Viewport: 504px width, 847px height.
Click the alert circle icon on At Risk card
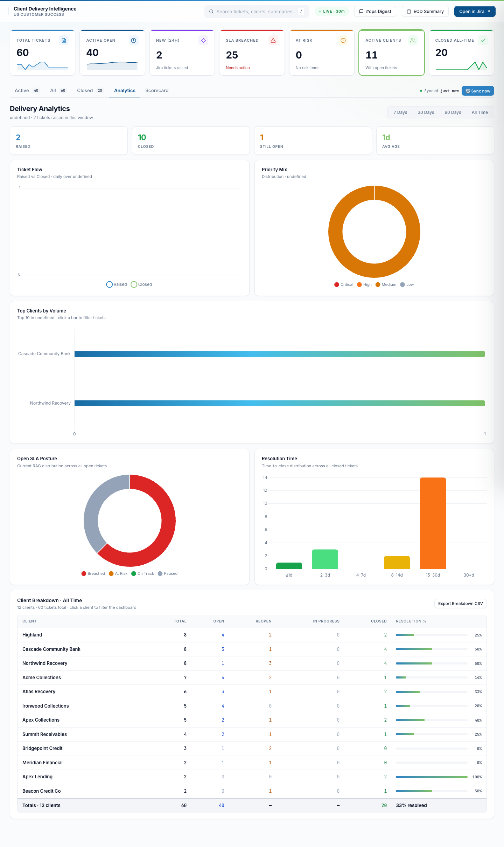click(343, 41)
